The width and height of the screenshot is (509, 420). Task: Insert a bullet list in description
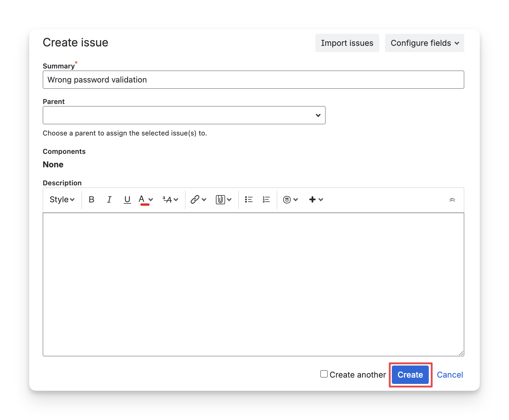click(x=249, y=200)
